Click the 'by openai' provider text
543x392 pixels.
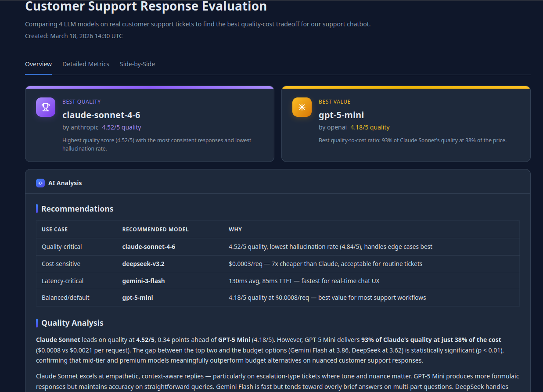pyautogui.click(x=333, y=127)
